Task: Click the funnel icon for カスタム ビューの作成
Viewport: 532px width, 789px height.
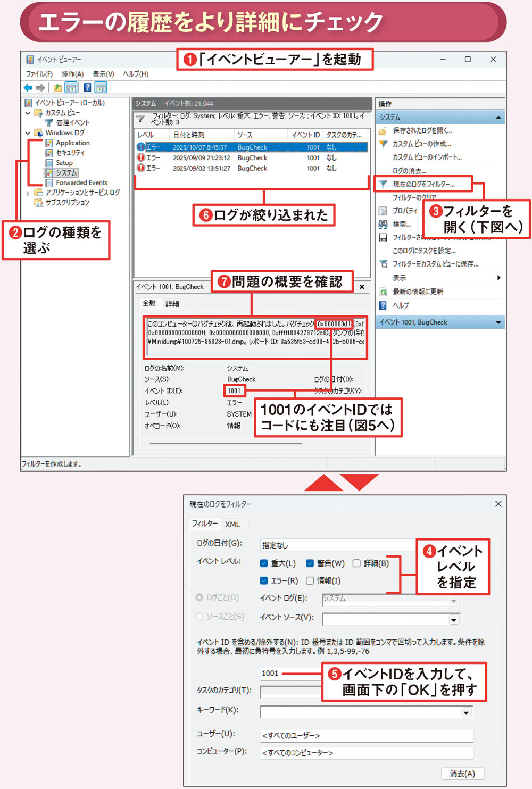Action: [x=383, y=144]
